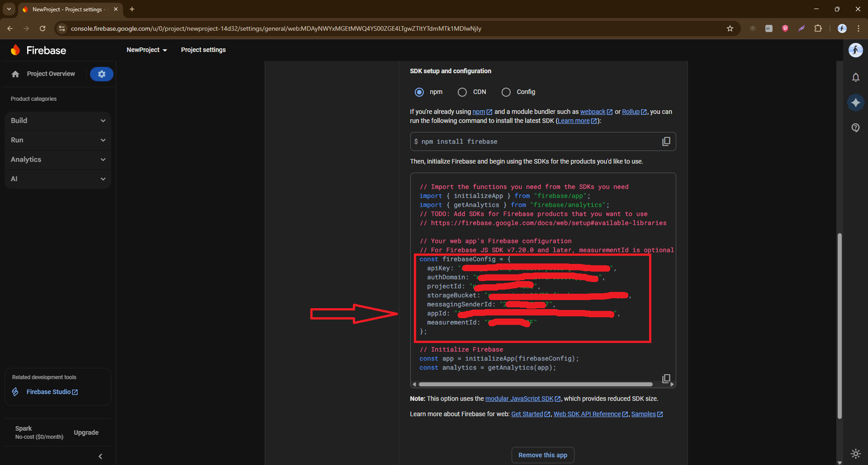Open the NewProject project selector dropdown
The width and height of the screenshot is (868, 465).
tap(147, 50)
